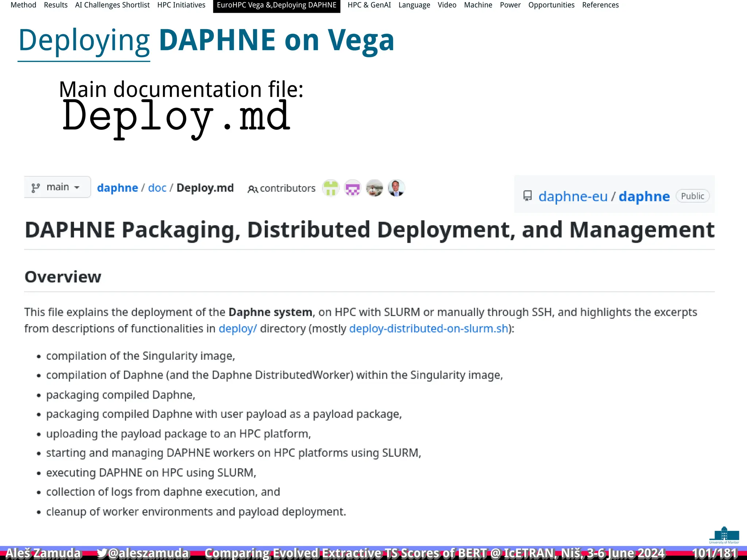Click the DAPHNE Packaging document heading
This screenshot has height=560, width=747.
369,230
